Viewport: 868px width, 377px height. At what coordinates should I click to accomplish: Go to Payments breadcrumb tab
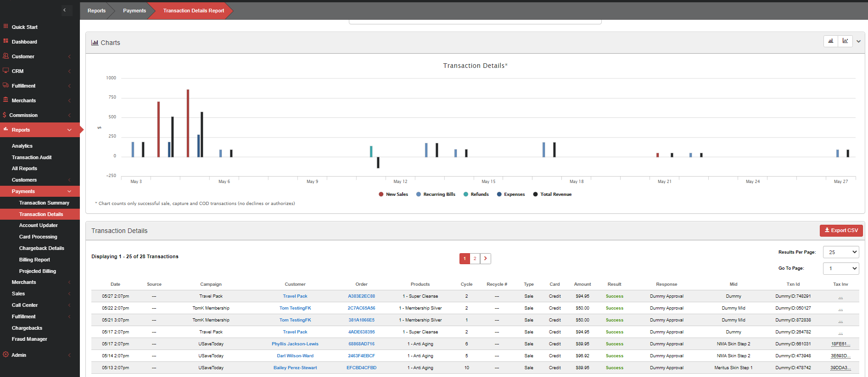pos(134,11)
